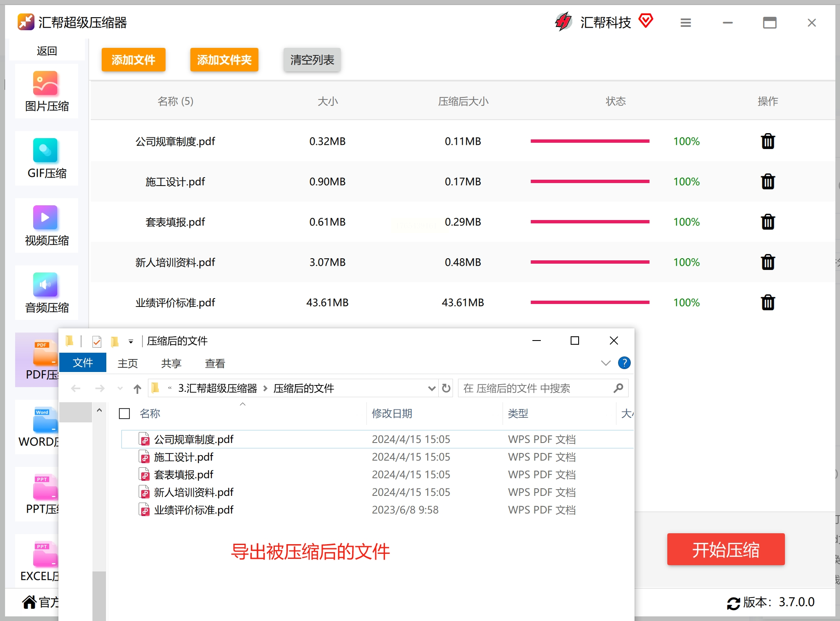Toggle the checkmark icon in explorer quick access toolbar
This screenshot has height=621, width=840.
click(x=97, y=341)
